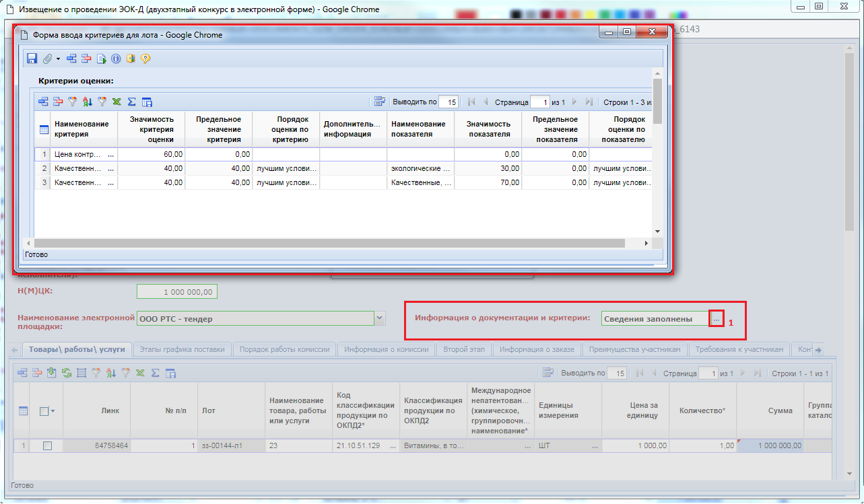
Task: Open column settings icon in Критерии оценки toolbar
Action: (x=147, y=102)
